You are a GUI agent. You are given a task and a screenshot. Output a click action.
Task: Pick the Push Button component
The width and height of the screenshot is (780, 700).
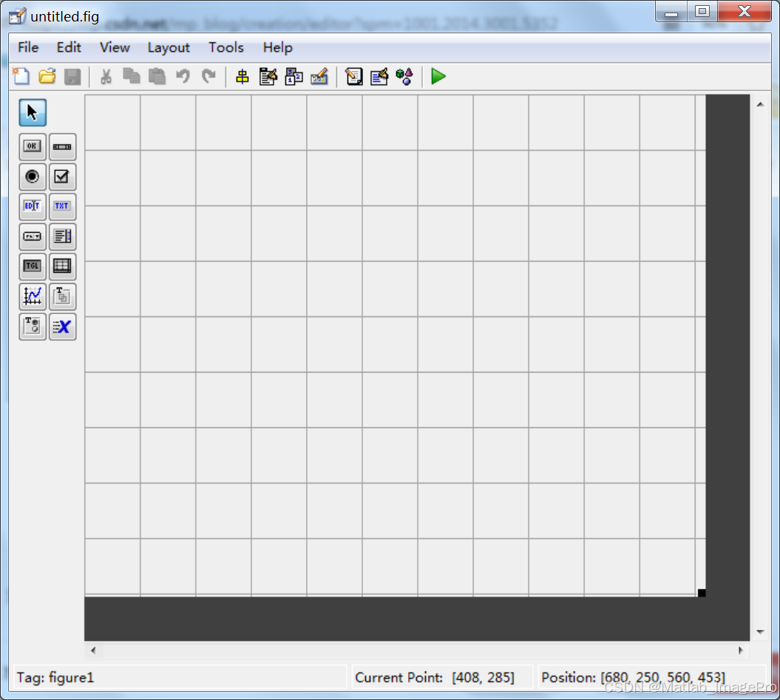point(33,147)
